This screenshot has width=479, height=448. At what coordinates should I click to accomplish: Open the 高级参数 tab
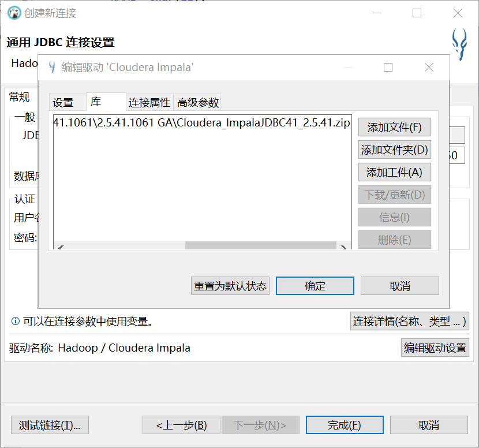[199, 102]
